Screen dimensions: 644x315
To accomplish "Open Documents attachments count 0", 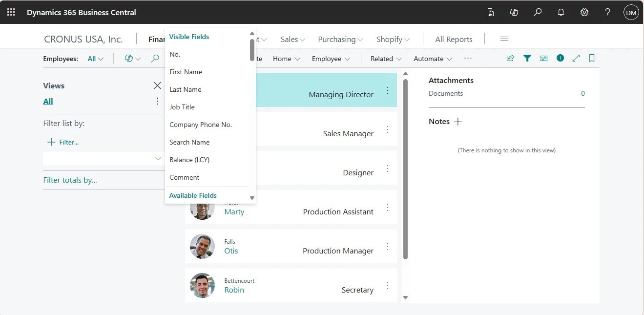I will click(582, 93).
